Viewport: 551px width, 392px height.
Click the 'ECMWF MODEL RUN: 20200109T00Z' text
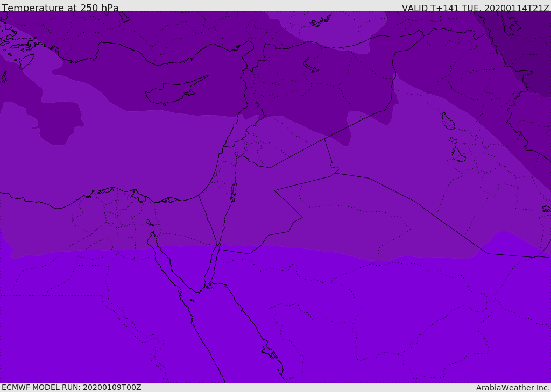point(72,387)
